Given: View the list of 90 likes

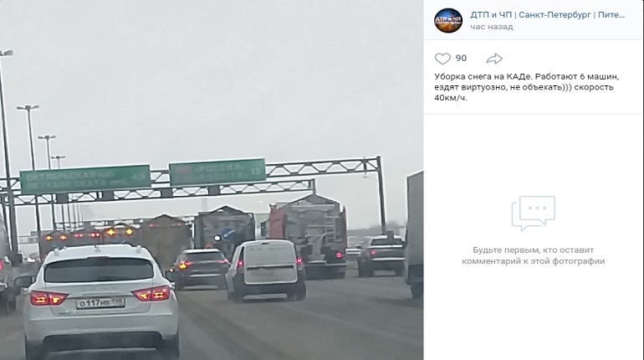Looking at the screenshot, I should (x=461, y=59).
